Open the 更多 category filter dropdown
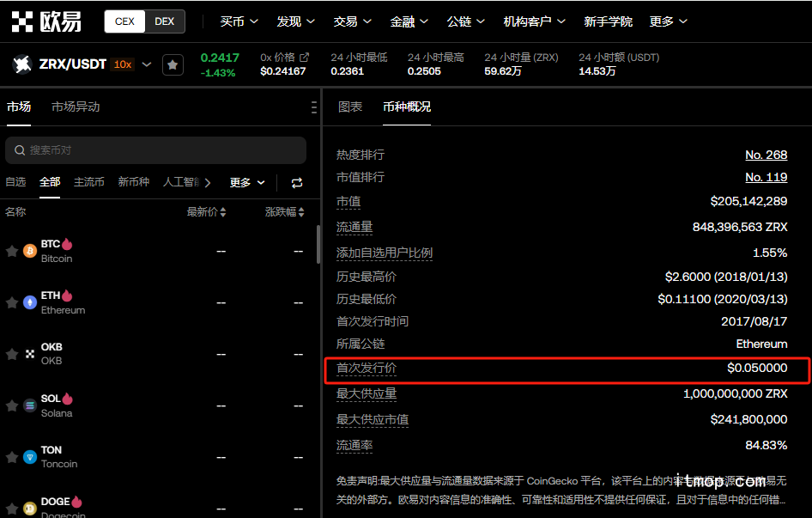The image size is (812, 518). pos(247,182)
